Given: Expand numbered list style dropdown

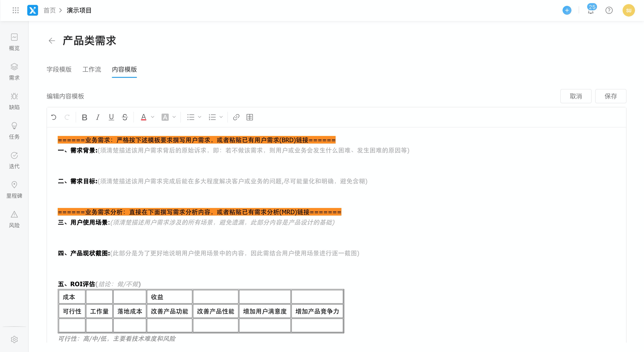Looking at the screenshot, I should point(221,117).
